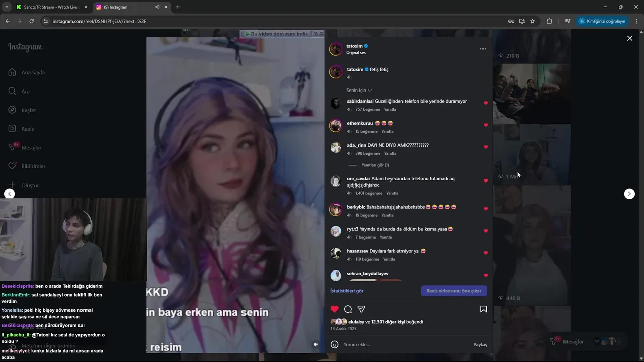Go back in browser

[7, 21]
